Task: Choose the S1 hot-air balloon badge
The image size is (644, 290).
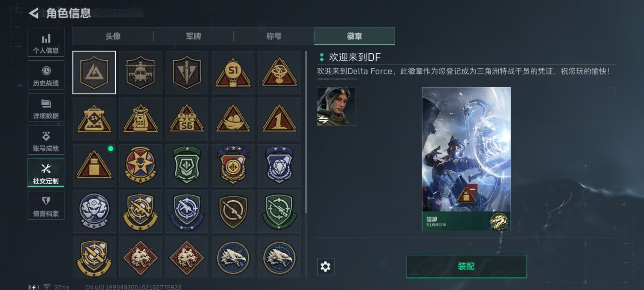Action: tap(233, 72)
